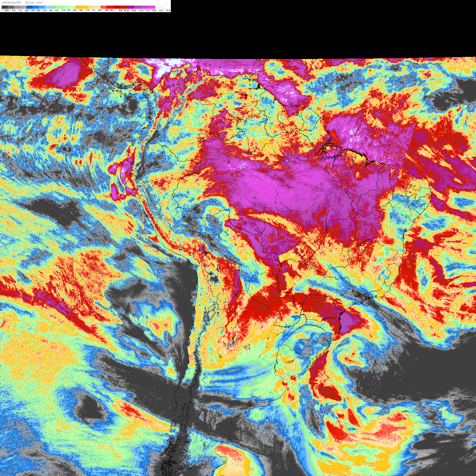Image resolution: width=476 pixels, height=476 pixels.
Task: Click the 3.5 legend value
Action: pyautogui.click(x=45, y=10)
